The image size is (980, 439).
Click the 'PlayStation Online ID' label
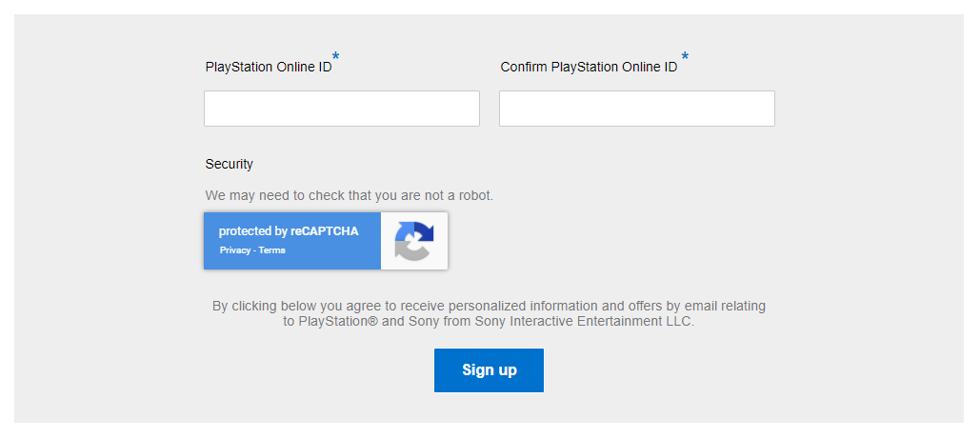tap(269, 67)
